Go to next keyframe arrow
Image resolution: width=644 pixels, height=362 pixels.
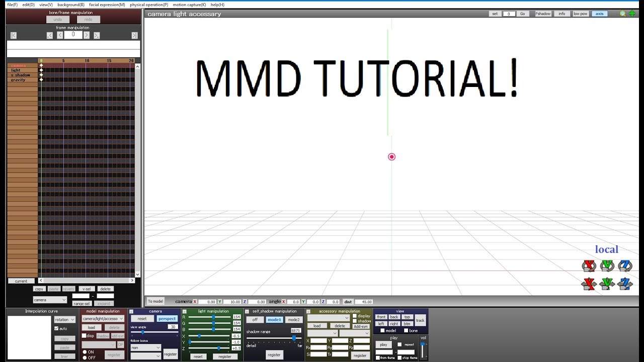[97, 35]
